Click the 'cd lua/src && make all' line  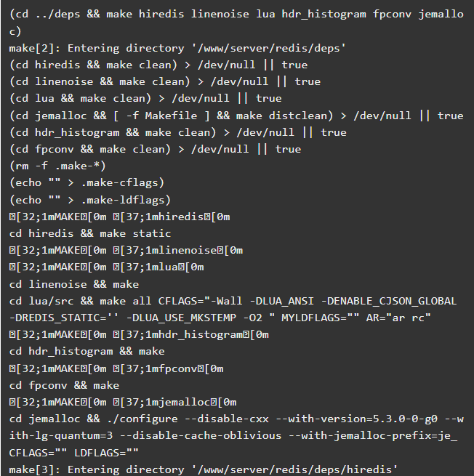pos(233,310)
